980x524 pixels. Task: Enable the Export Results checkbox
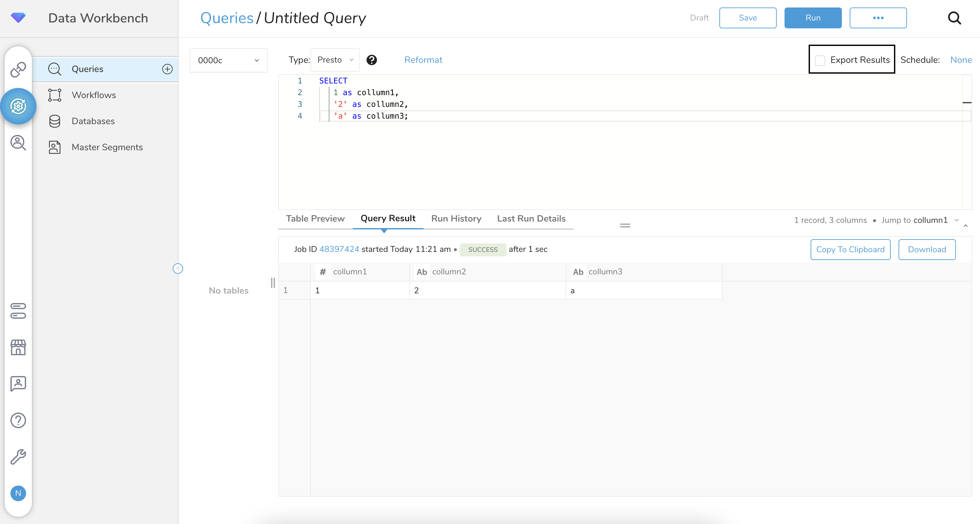(820, 60)
